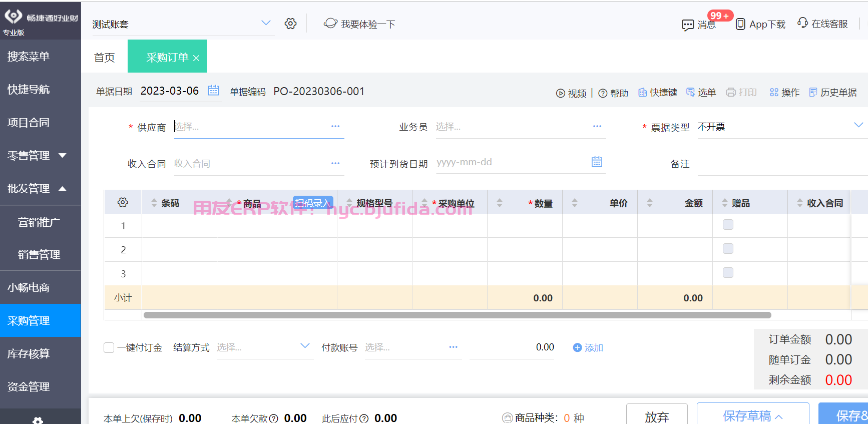Screen dimensions: 868x424
Task: Open the 票据类型 dropdown arrow
Action: click(858, 125)
